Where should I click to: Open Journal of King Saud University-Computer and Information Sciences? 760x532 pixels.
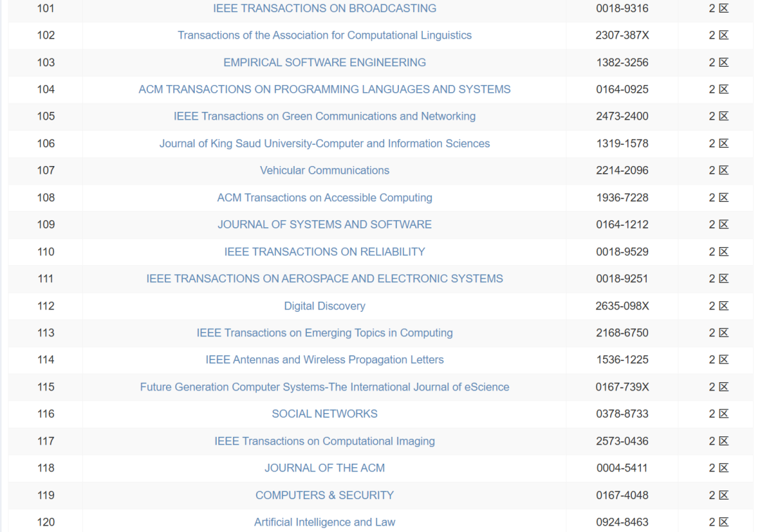324,144
